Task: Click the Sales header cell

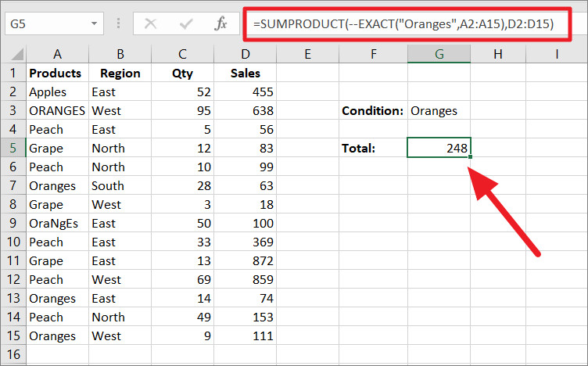Action: [246, 73]
